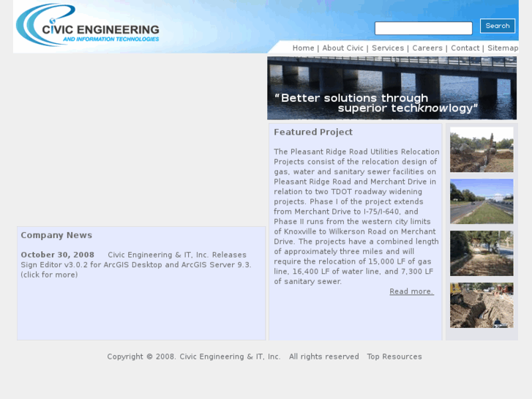The image size is (532, 399).
Task: Open the Contact page
Action: coord(465,48)
